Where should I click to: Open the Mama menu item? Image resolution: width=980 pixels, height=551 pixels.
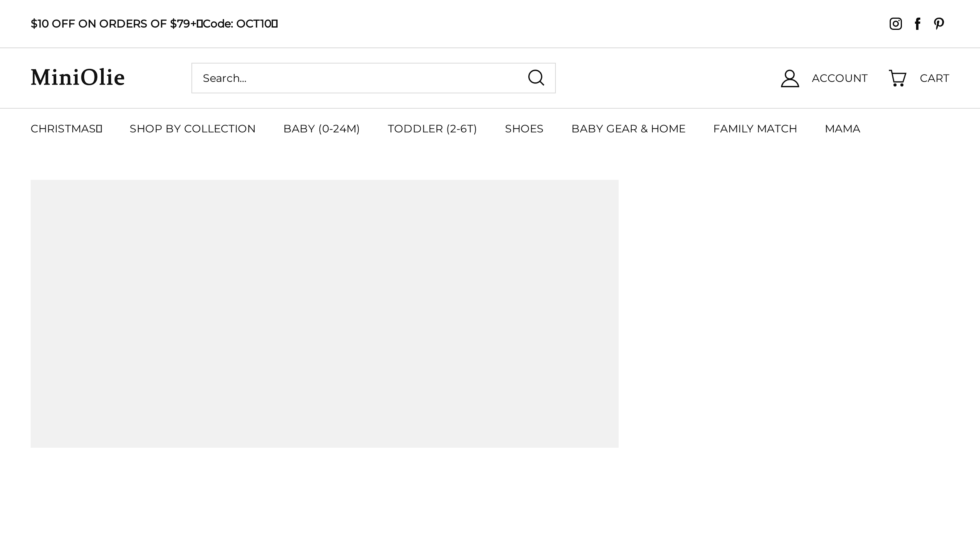842,129
